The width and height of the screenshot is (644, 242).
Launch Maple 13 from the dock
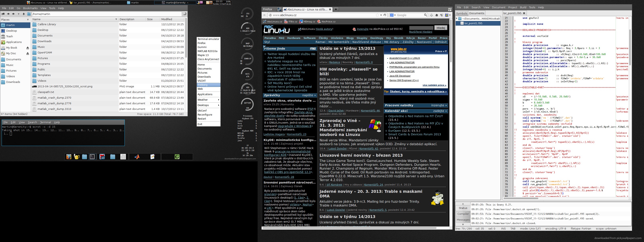tap(102, 157)
